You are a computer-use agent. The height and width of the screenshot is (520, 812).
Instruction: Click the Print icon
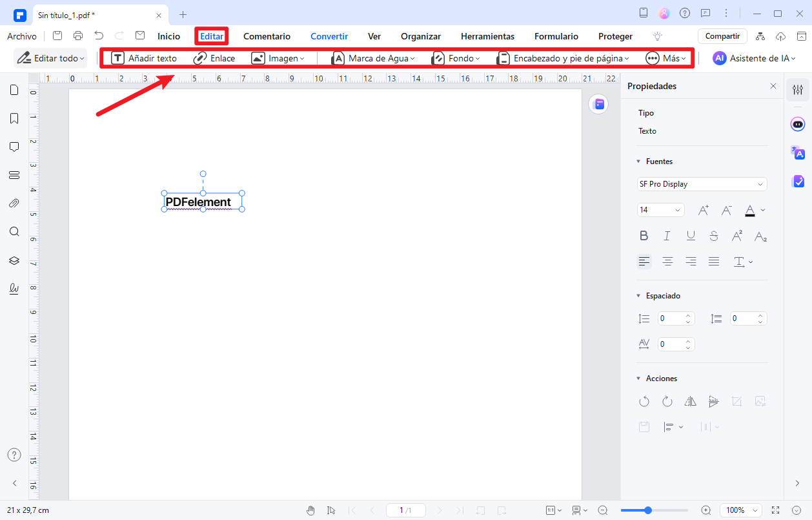pyautogui.click(x=78, y=36)
